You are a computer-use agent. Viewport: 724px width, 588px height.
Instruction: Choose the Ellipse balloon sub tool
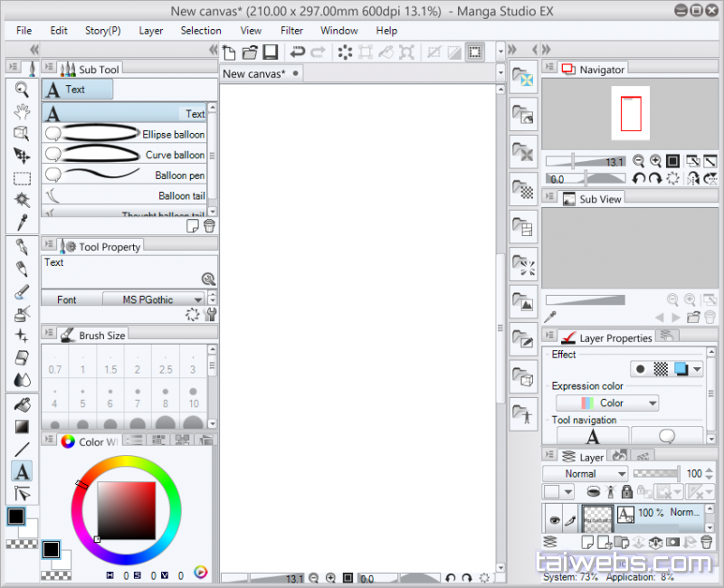click(125, 134)
